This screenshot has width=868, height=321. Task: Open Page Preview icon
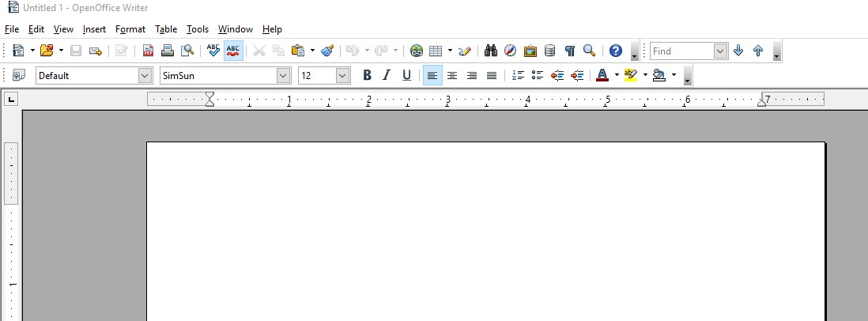[x=187, y=51]
